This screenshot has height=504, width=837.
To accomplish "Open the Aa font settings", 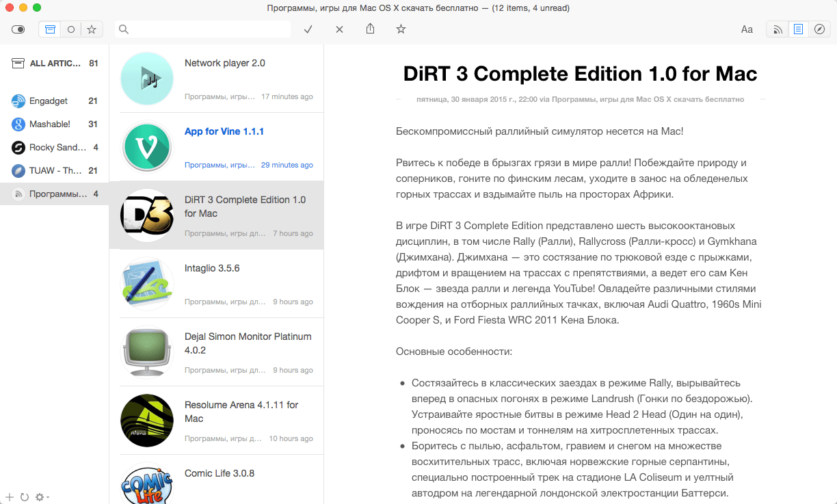I will [747, 29].
